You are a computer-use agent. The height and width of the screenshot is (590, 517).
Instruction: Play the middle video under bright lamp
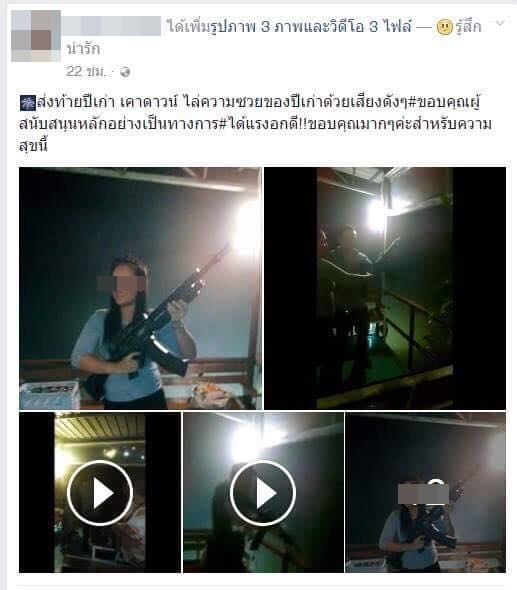click(x=263, y=493)
